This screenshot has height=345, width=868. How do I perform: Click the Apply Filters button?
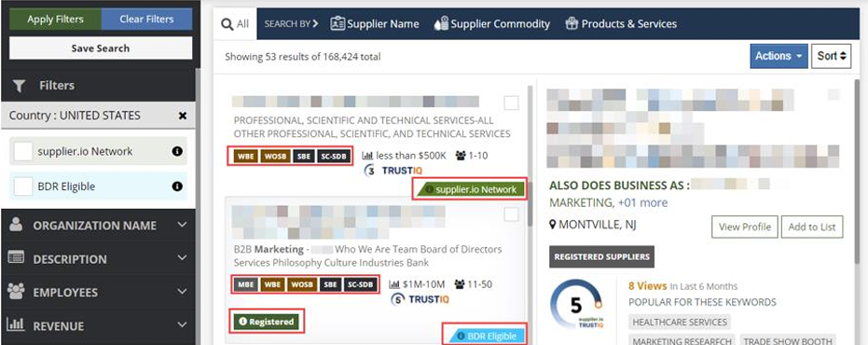pos(55,20)
